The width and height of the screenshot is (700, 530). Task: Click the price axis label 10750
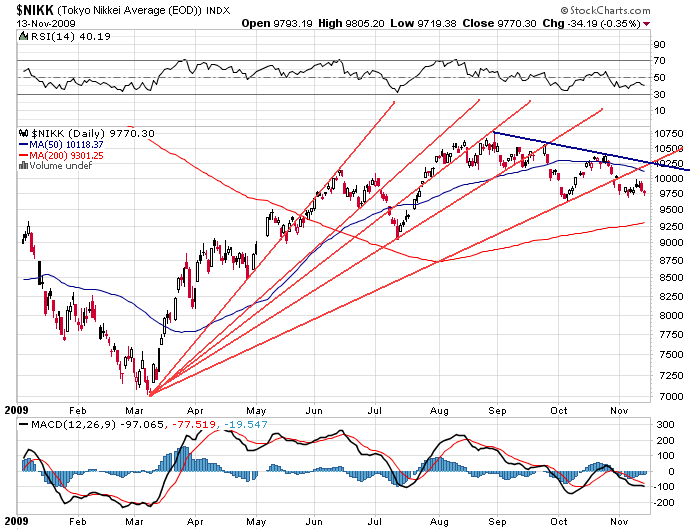669,134
